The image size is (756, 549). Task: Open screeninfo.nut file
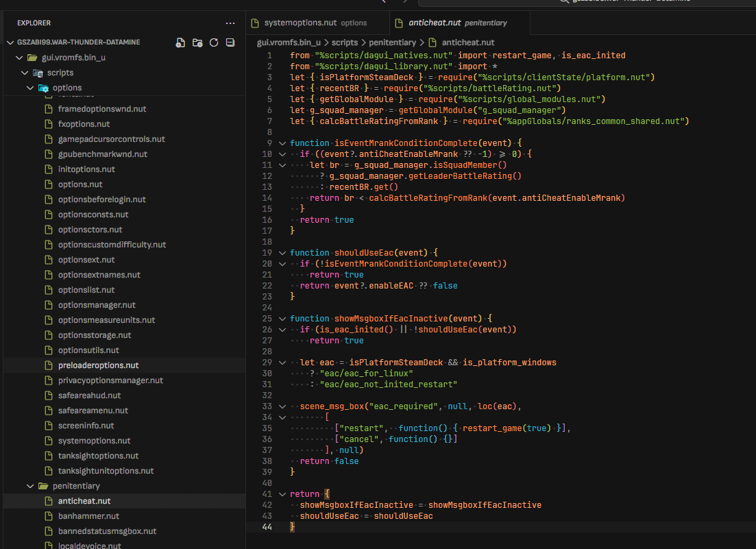[124, 426]
